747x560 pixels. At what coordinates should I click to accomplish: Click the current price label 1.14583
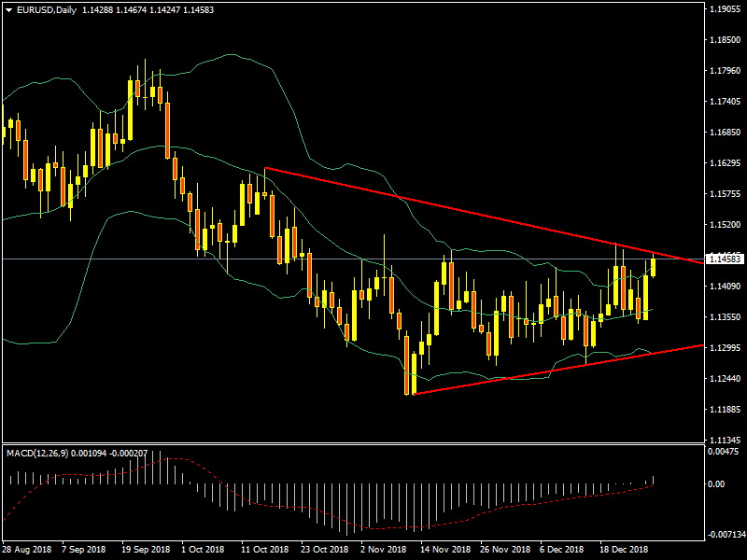[x=724, y=259]
